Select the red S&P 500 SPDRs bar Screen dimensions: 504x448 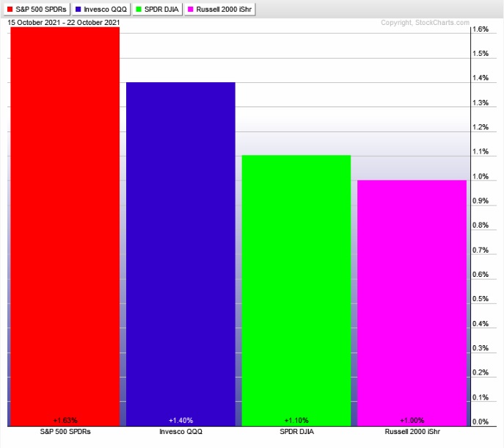pos(65,227)
